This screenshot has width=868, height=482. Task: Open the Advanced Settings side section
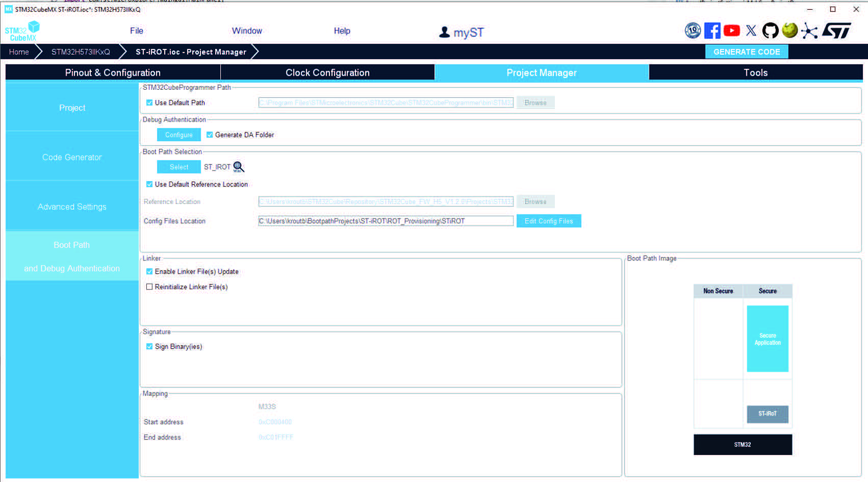(72, 207)
